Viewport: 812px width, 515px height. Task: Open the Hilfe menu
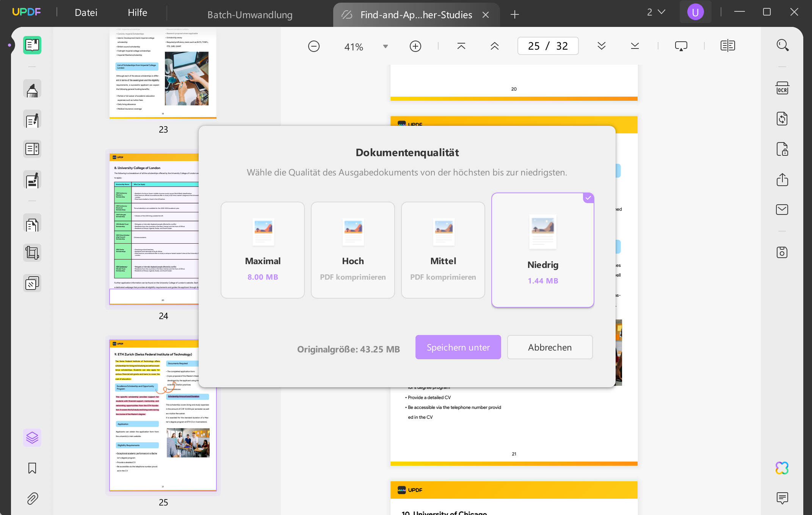tap(137, 13)
